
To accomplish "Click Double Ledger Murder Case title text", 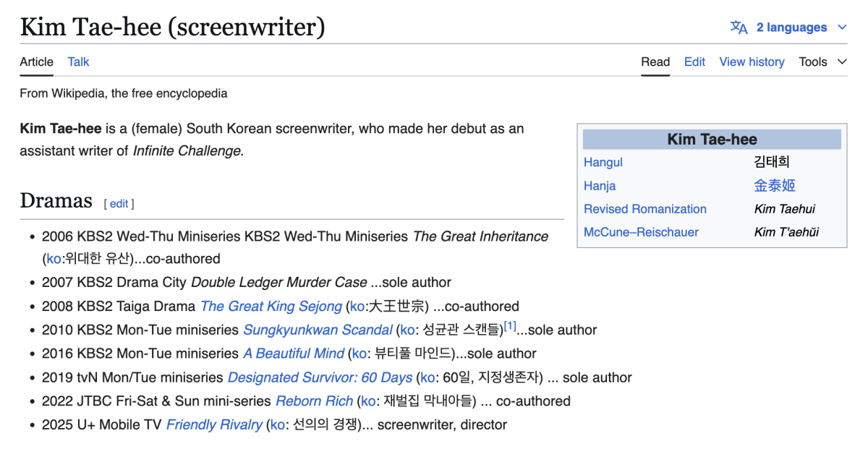I will tap(278, 282).
